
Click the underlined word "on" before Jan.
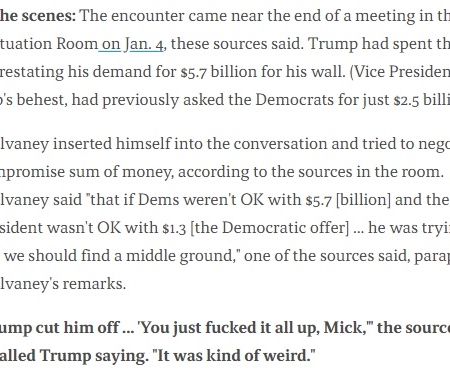point(111,44)
